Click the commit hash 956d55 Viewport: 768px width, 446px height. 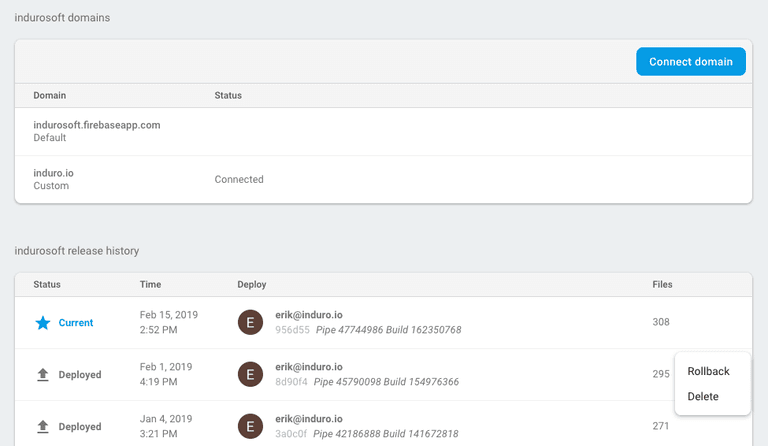click(x=292, y=330)
